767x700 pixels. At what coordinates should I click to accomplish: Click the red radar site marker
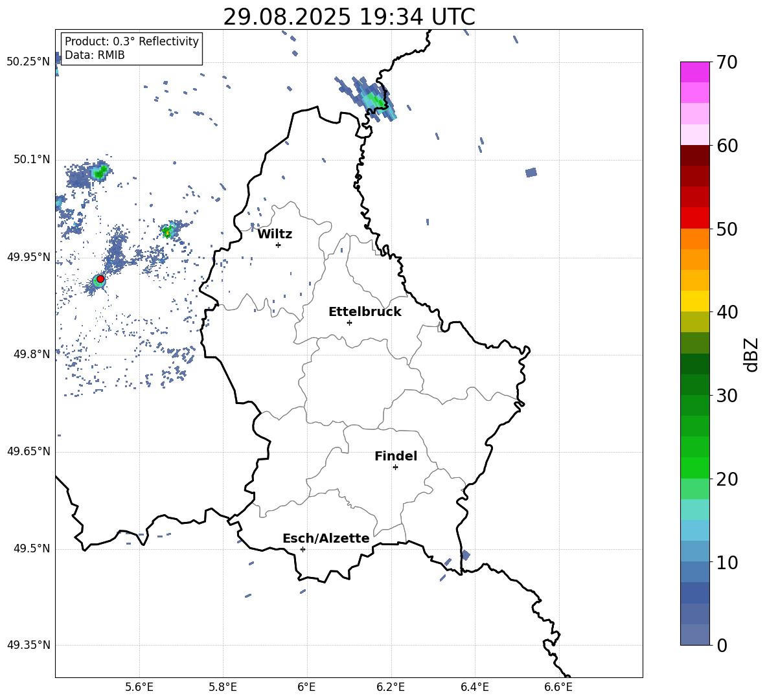100,279
